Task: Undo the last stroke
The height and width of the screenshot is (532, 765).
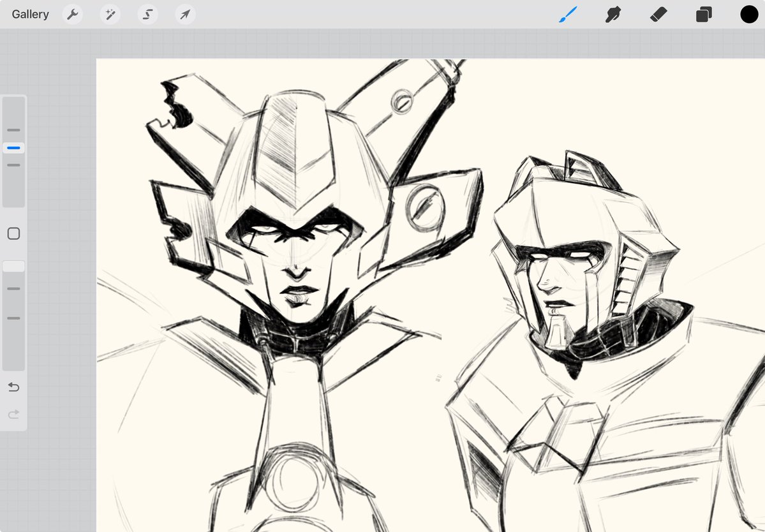Action: pos(13,387)
